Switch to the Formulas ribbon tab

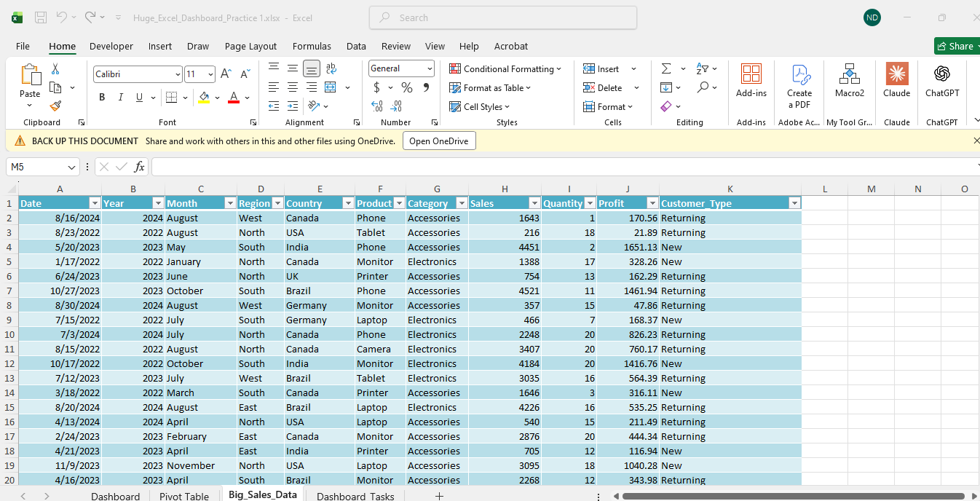tap(312, 46)
